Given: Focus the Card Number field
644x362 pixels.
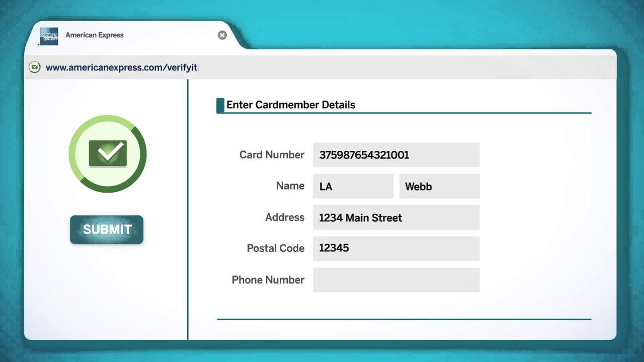Looking at the screenshot, I should pyautogui.click(x=396, y=155).
